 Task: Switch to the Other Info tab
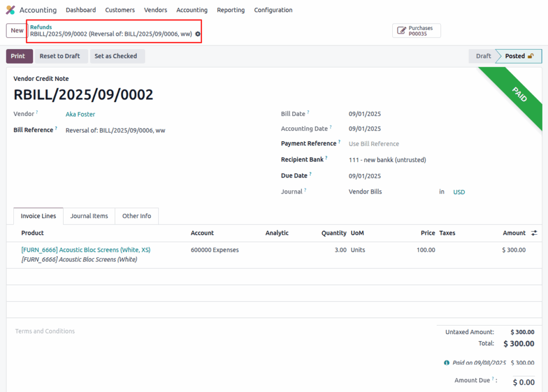click(136, 216)
